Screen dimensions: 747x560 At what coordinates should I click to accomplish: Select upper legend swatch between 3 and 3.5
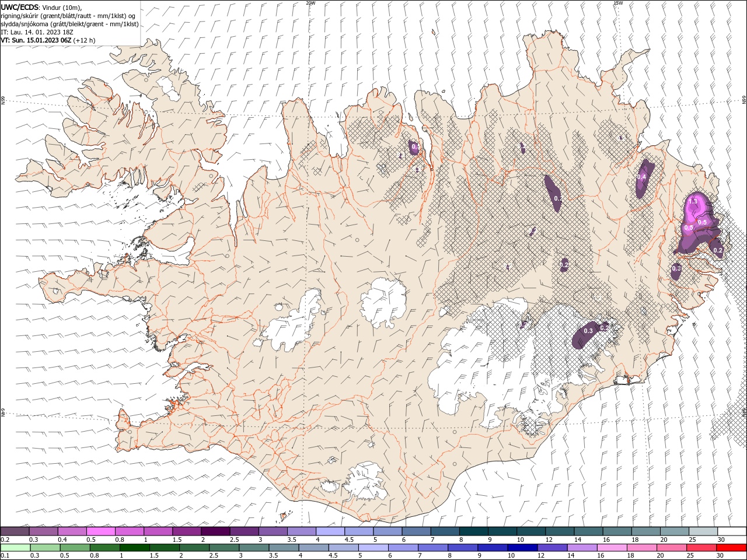click(273, 531)
